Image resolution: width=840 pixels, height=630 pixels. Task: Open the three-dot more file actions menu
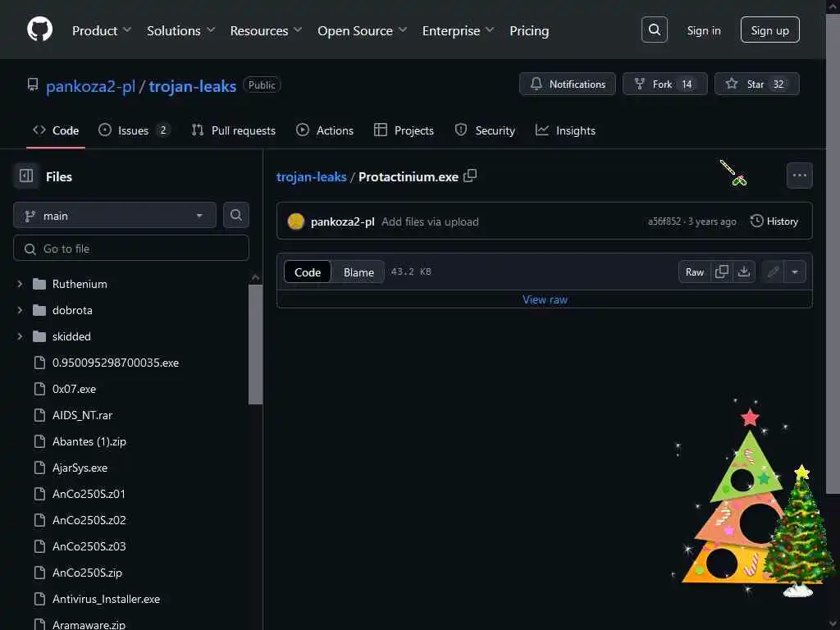799,176
